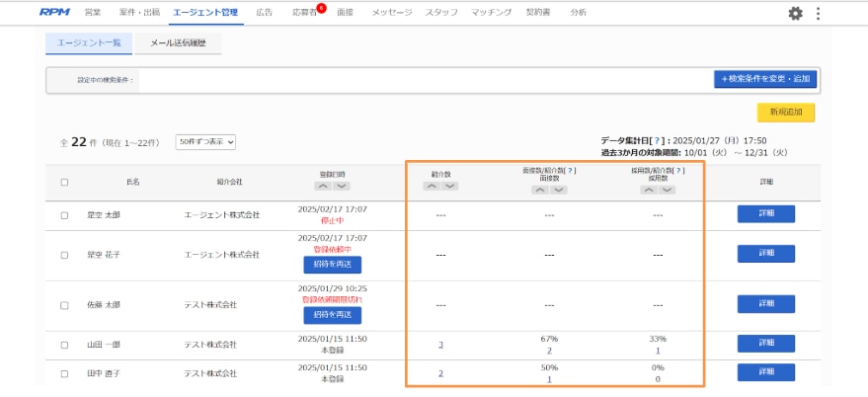Open 面接数 link 1 for 田中 直子

549,380
